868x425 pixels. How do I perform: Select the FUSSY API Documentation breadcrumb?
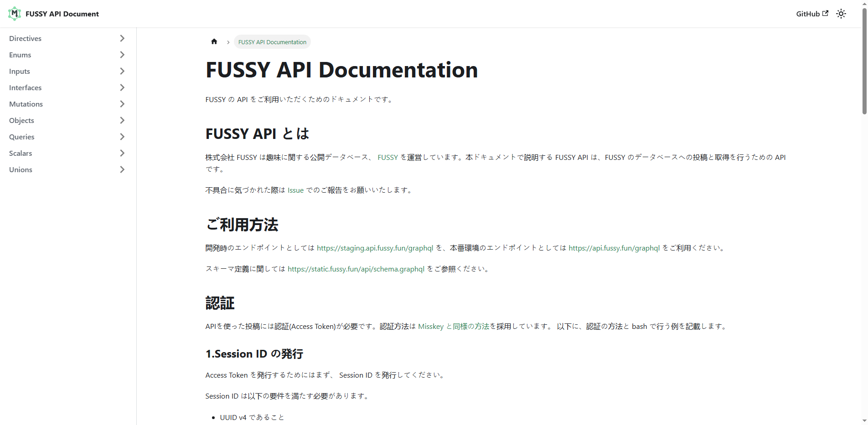click(x=272, y=41)
